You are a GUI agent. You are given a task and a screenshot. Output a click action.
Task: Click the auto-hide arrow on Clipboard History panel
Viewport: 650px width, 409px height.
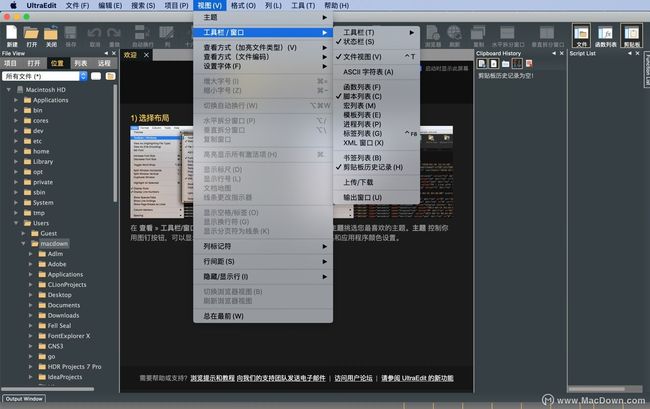pyautogui.click(x=554, y=53)
